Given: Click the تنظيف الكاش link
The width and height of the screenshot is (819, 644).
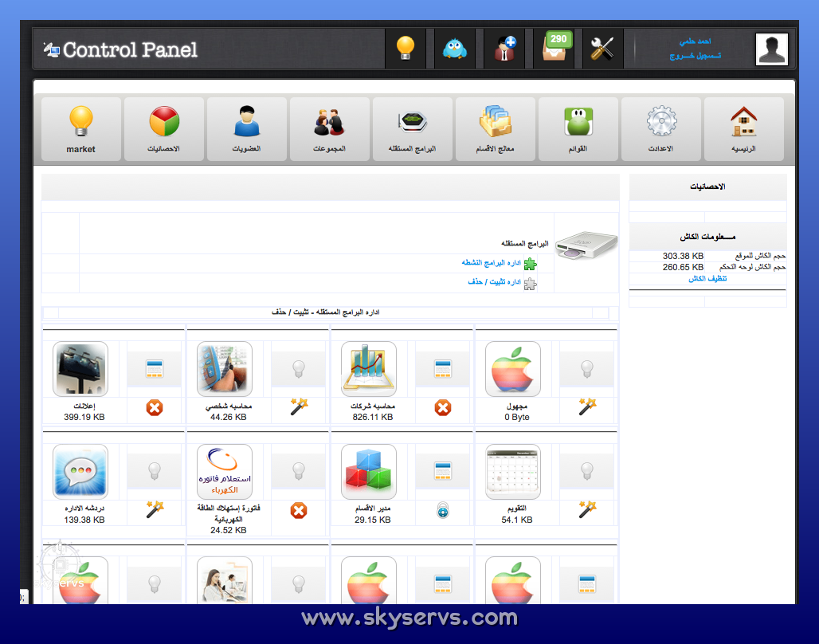Looking at the screenshot, I should coord(707,279).
